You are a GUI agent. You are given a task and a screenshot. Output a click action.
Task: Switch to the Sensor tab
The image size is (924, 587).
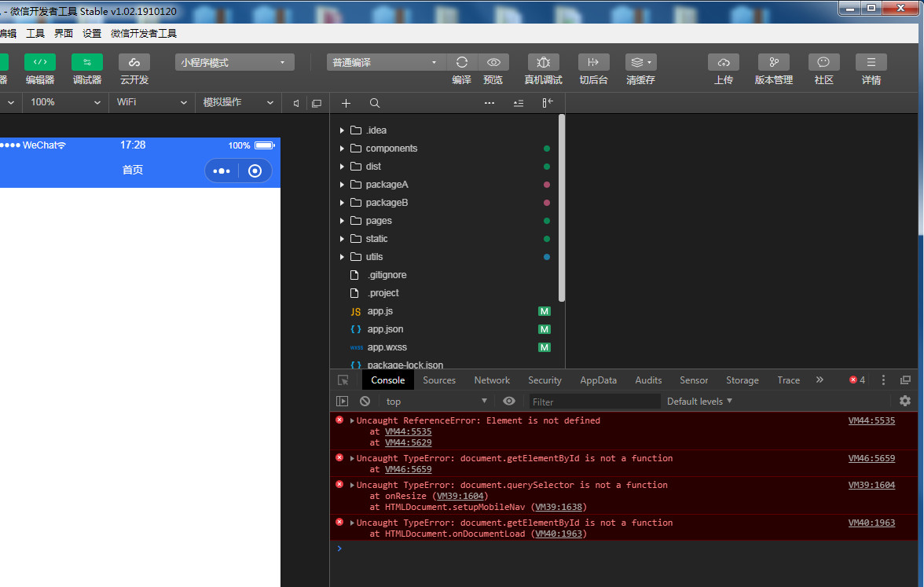tap(694, 380)
